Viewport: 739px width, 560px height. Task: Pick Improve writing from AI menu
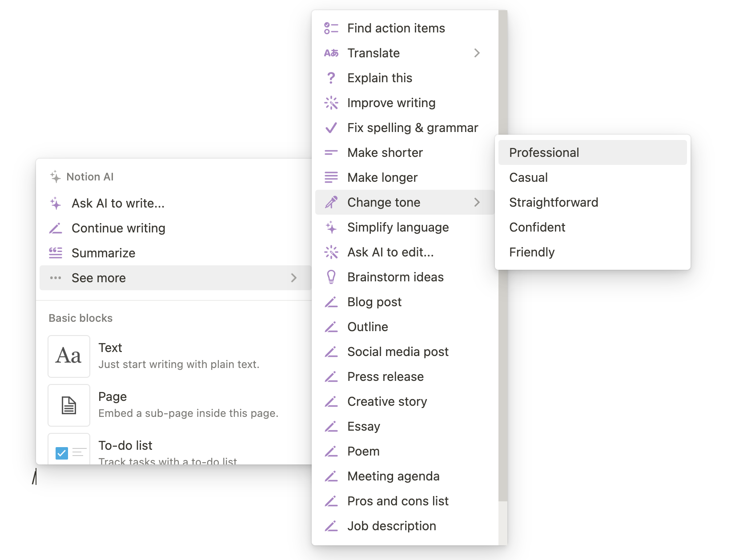[391, 103]
